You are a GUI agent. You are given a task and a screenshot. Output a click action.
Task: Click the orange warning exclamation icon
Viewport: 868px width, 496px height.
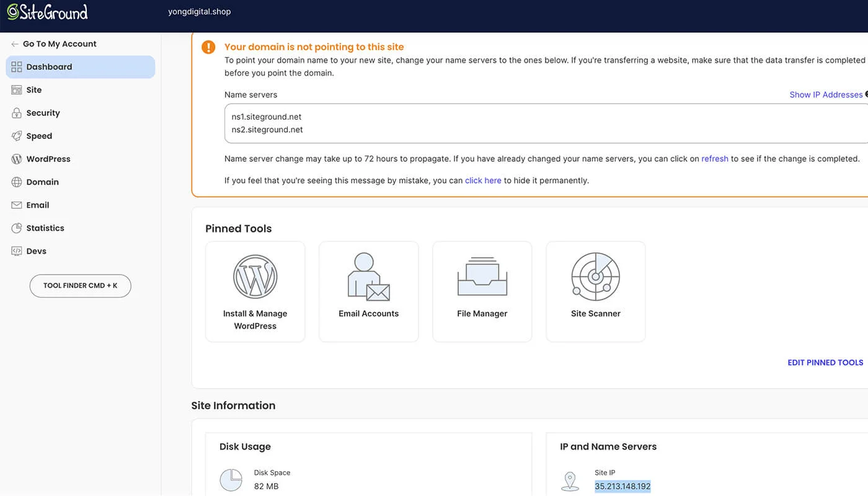(x=209, y=47)
